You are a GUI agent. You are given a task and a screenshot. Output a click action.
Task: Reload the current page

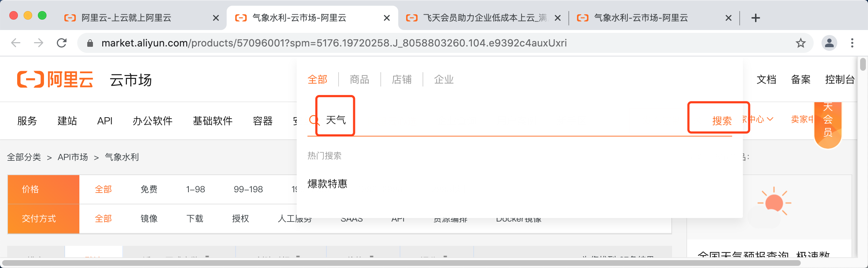pyautogui.click(x=61, y=43)
